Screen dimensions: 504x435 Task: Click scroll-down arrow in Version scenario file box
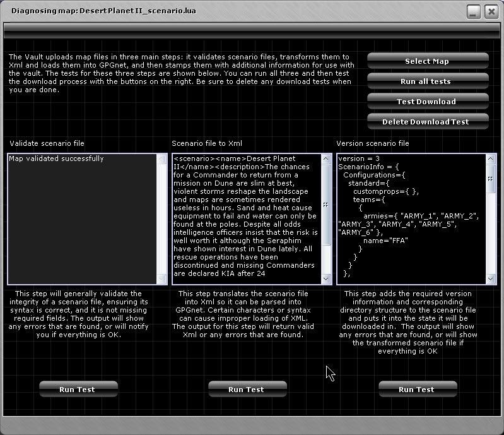coord(491,278)
